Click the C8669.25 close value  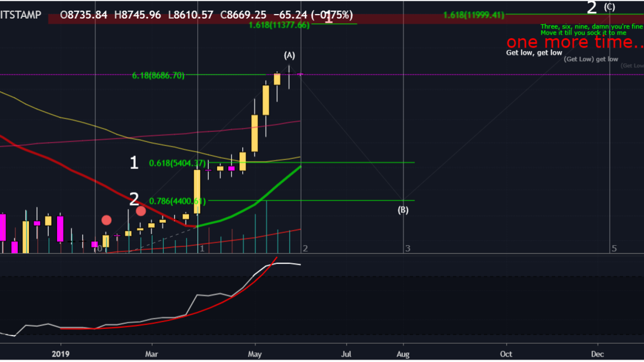point(243,15)
